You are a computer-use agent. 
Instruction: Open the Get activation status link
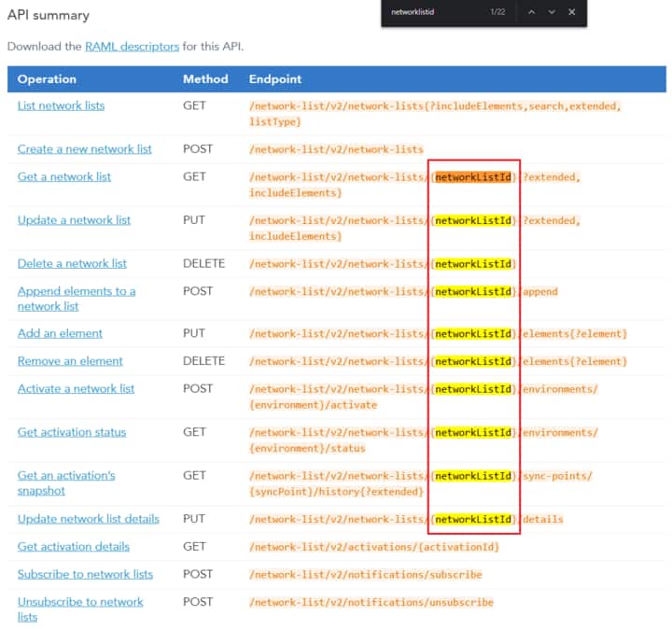tap(71, 432)
